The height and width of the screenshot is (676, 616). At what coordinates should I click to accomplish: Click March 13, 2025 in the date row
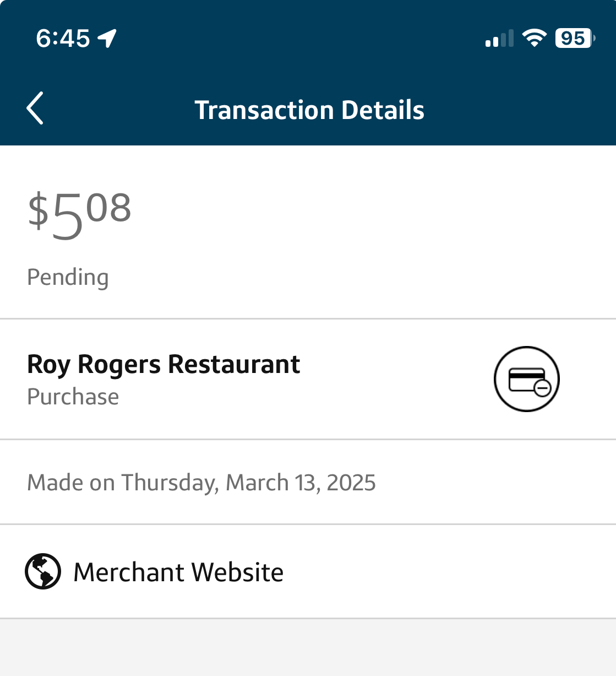pos(301,483)
